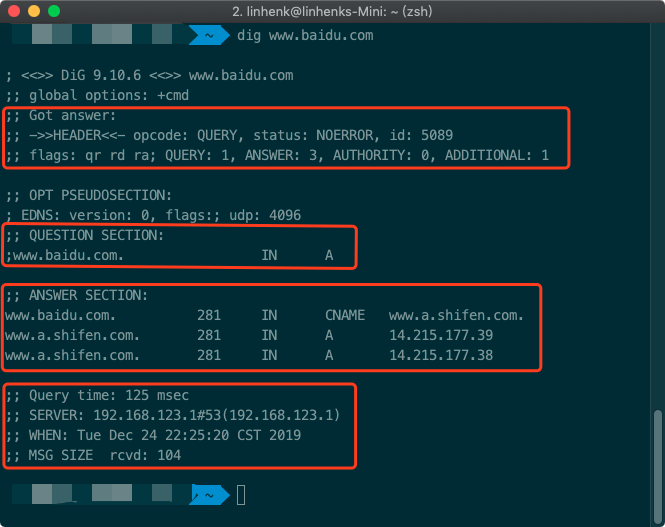Click IP address '14.215.177.38'
The image size is (665, 527).
pos(441,355)
